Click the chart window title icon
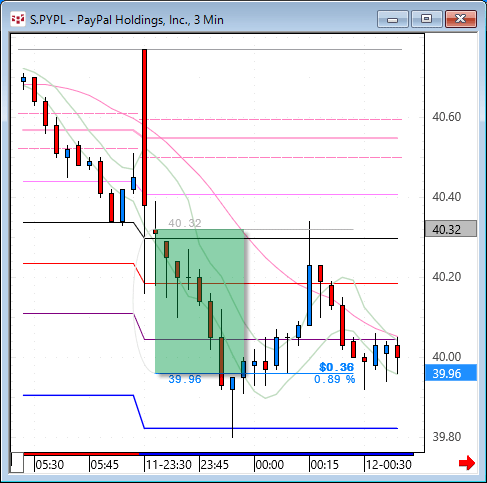 pos(18,20)
